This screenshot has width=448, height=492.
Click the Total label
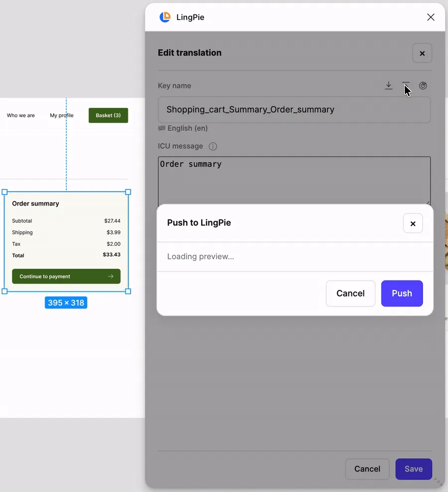click(x=18, y=255)
